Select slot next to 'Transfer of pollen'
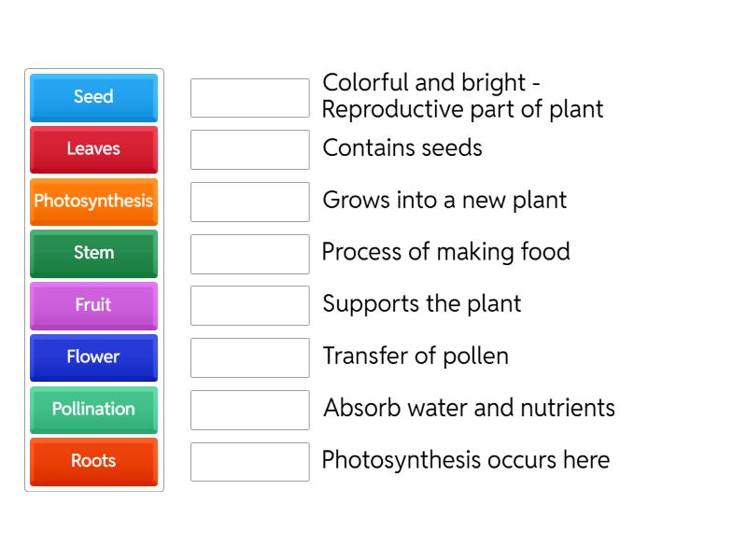The image size is (747, 560). (x=249, y=357)
